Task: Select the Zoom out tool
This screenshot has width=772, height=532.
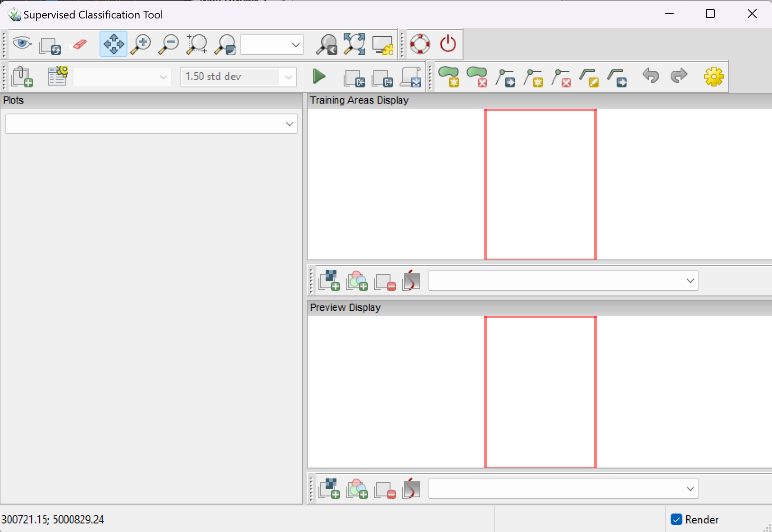Action: (169, 44)
